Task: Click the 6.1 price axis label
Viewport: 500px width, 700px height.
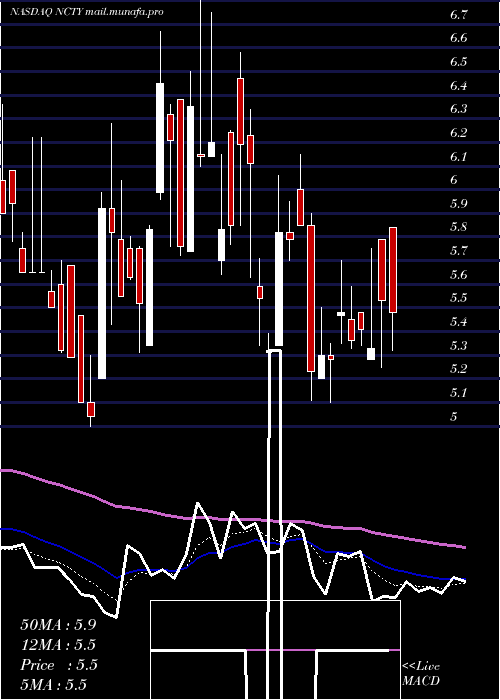Action: pyautogui.click(x=458, y=157)
